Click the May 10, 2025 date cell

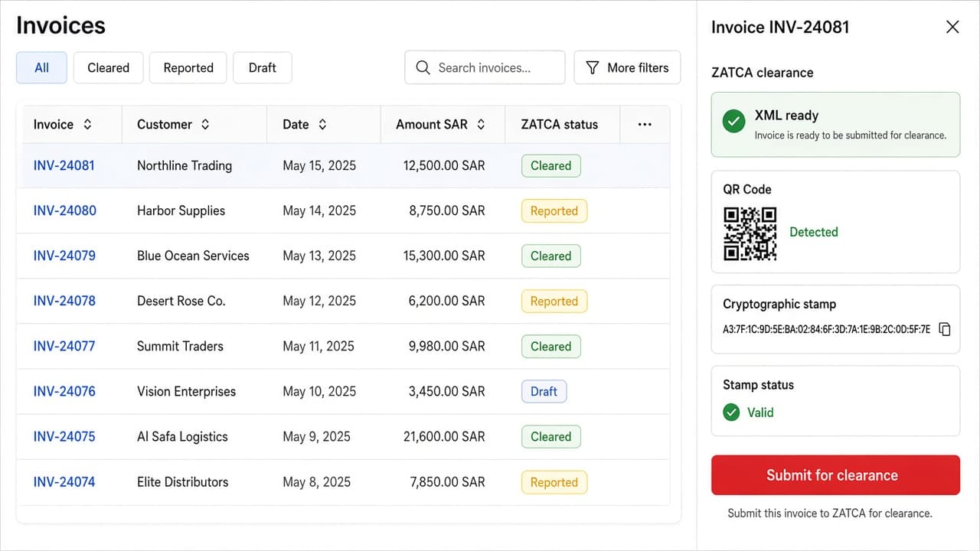coord(319,391)
